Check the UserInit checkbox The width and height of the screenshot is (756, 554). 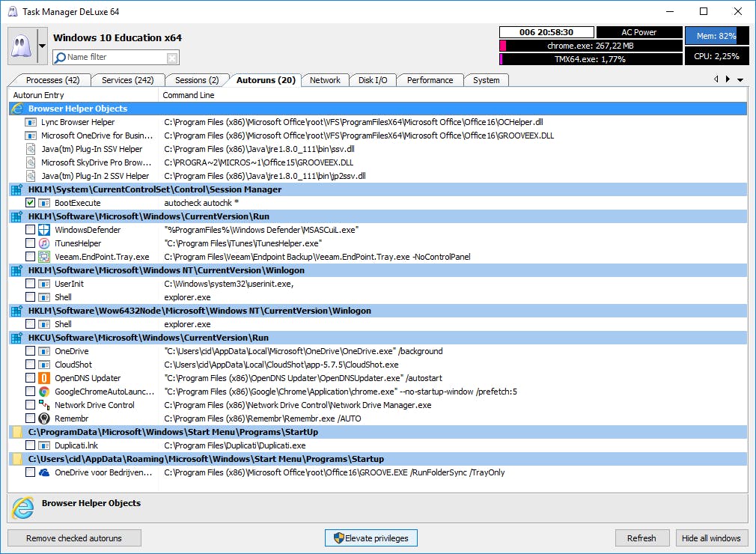tap(31, 284)
